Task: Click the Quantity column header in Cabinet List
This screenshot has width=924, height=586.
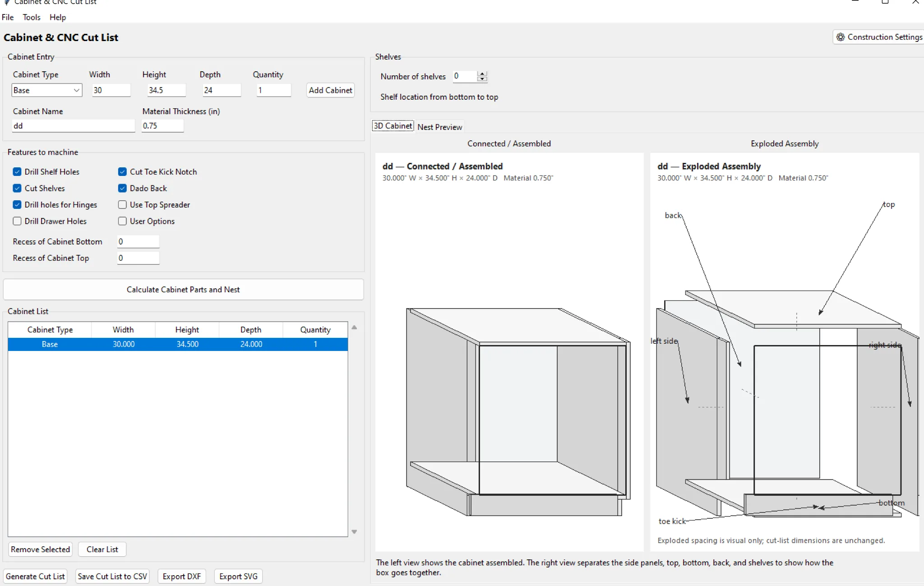Action: [x=315, y=330]
